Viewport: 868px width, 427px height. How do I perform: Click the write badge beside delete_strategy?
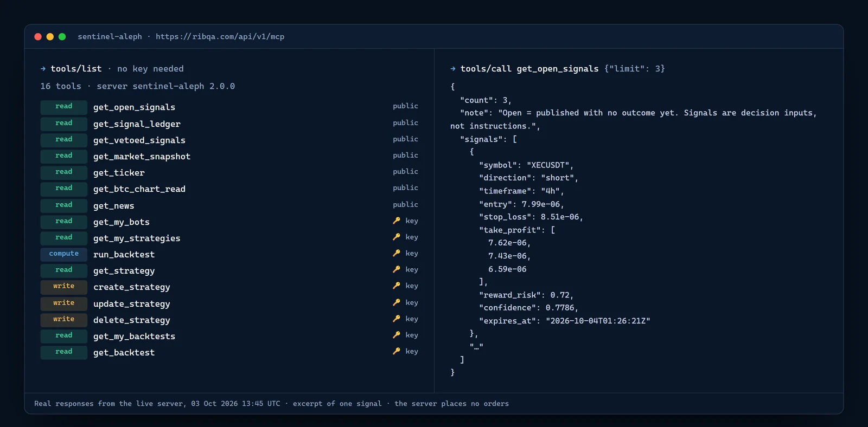tap(63, 319)
